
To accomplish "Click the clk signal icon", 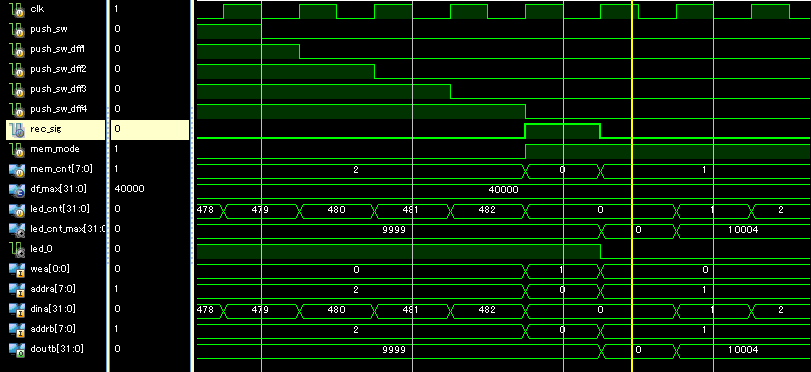I will (17, 10).
